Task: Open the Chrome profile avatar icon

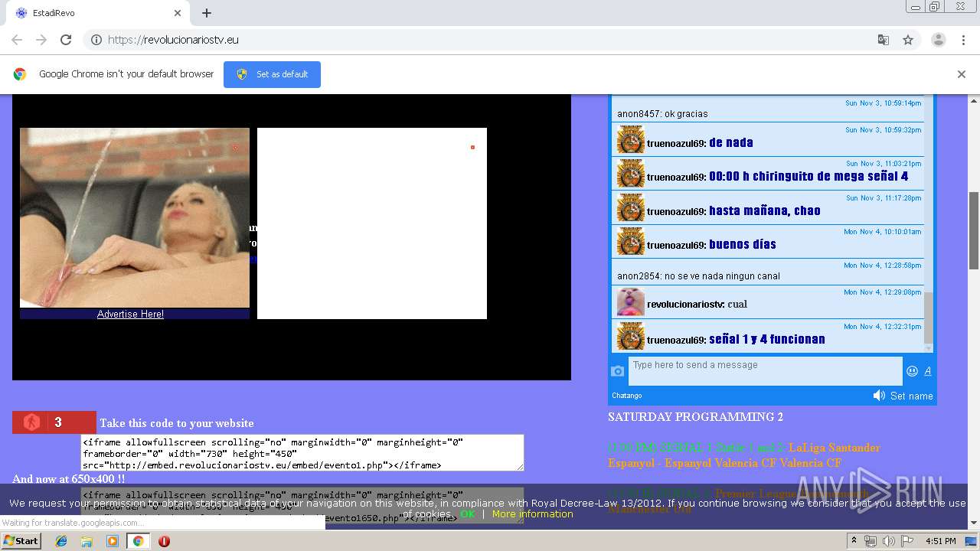Action: [938, 40]
